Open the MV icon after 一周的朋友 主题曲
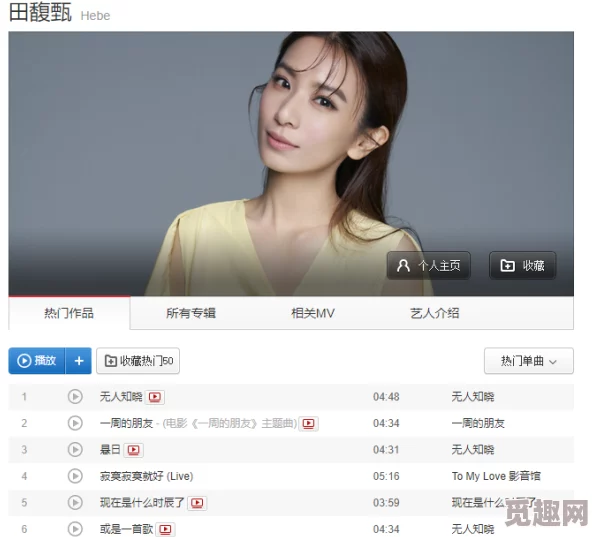Image resolution: width=594 pixels, height=537 pixels. [308, 423]
